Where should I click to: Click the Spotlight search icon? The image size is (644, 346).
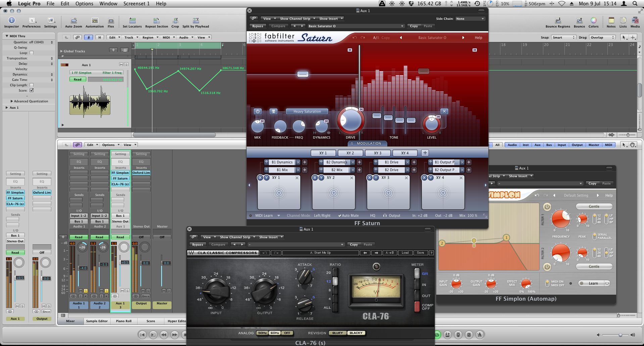click(x=635, y=4)
